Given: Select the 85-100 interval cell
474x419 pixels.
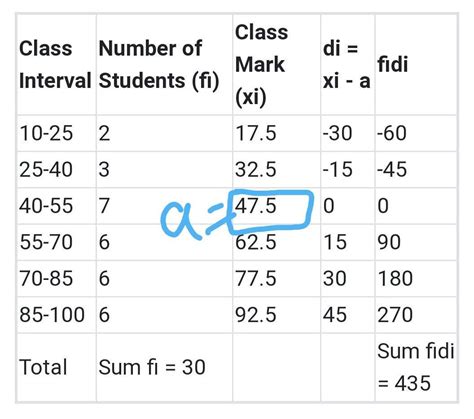Looking at the screenshot, I should click(x=56, y=315).
